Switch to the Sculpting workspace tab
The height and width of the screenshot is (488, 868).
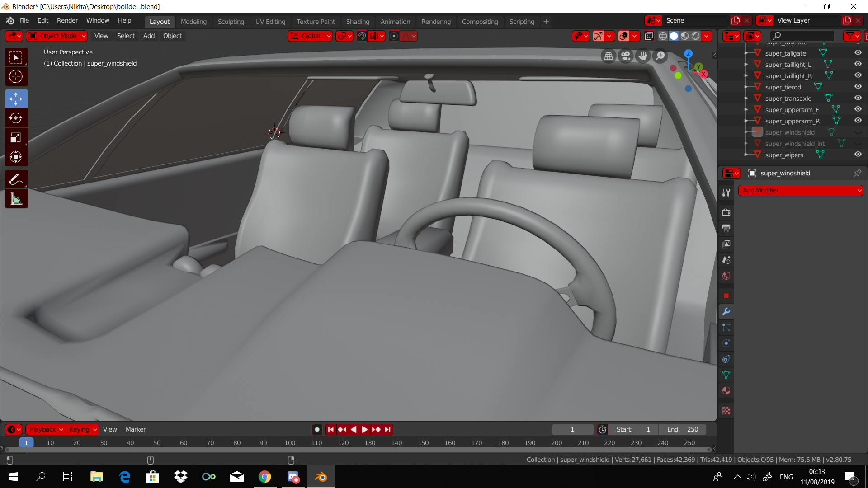click(x=231, y=22)
